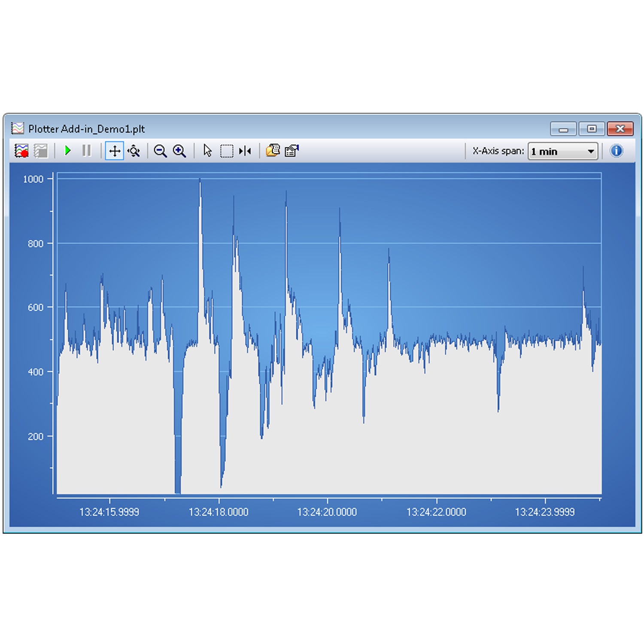Screen dimensions: 644x644
Task: Click the 13:24:18.0000 time axis label
Action: coord(219,512)
